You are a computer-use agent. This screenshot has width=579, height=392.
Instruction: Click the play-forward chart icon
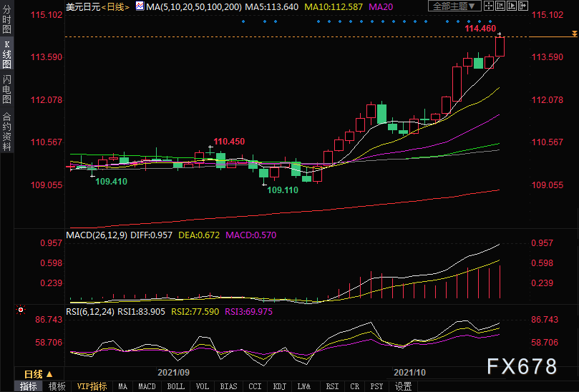[x=512, y=6]
